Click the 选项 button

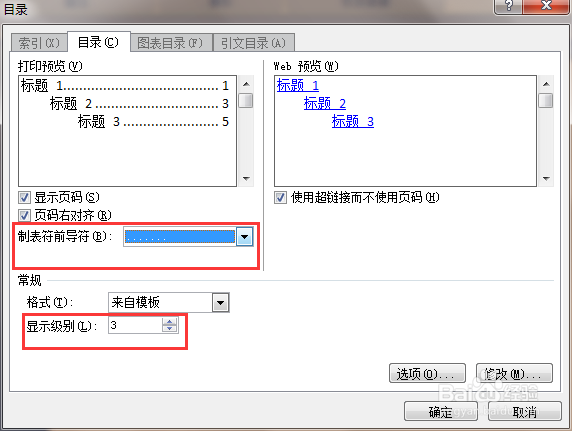[x=427, y=373]
